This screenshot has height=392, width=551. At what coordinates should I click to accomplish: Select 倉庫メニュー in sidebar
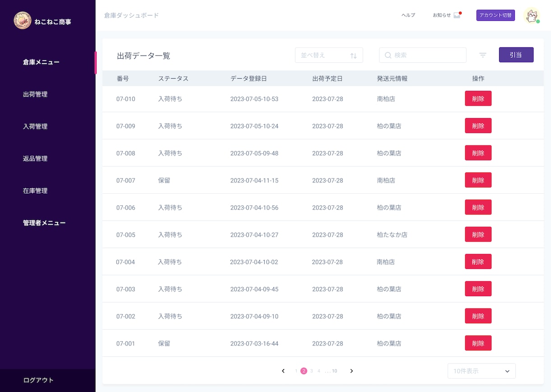(x=41, y=62)
